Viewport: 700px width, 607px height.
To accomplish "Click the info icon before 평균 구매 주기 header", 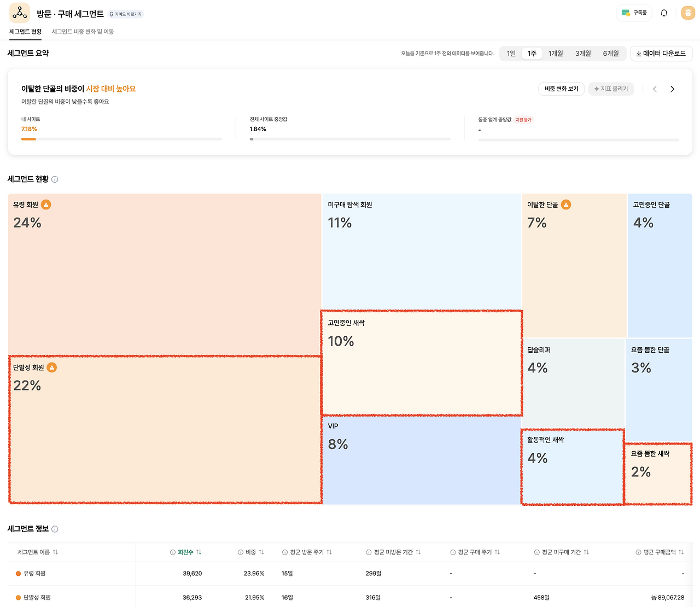I will [x=453, y=552].
